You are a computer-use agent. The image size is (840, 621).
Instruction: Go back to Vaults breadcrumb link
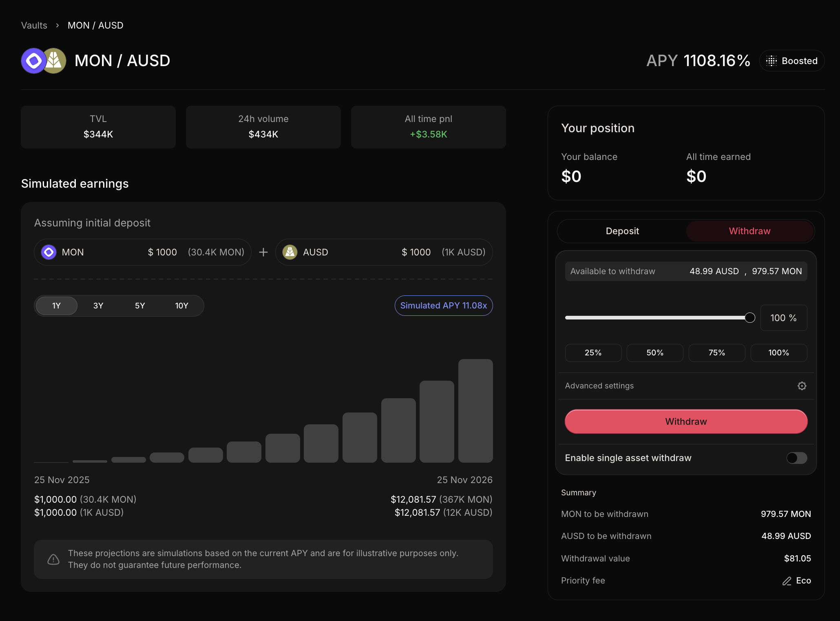pyautogui.click(x=34, y=25)
